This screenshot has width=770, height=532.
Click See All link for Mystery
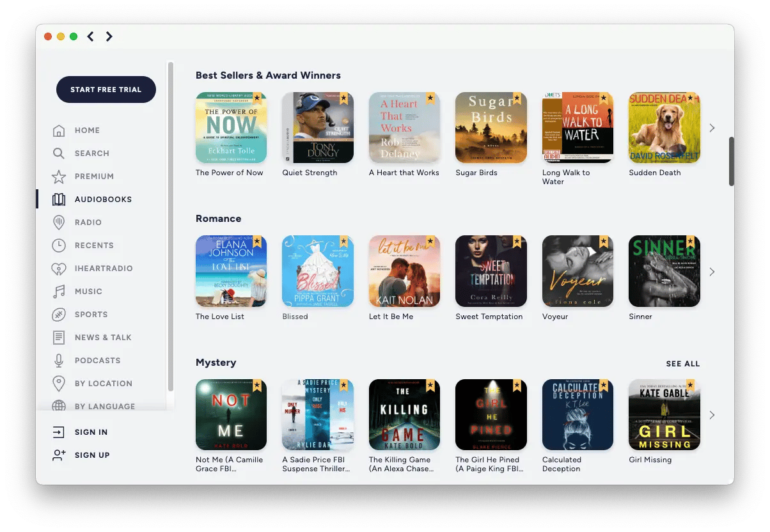[x=682, y=364]
